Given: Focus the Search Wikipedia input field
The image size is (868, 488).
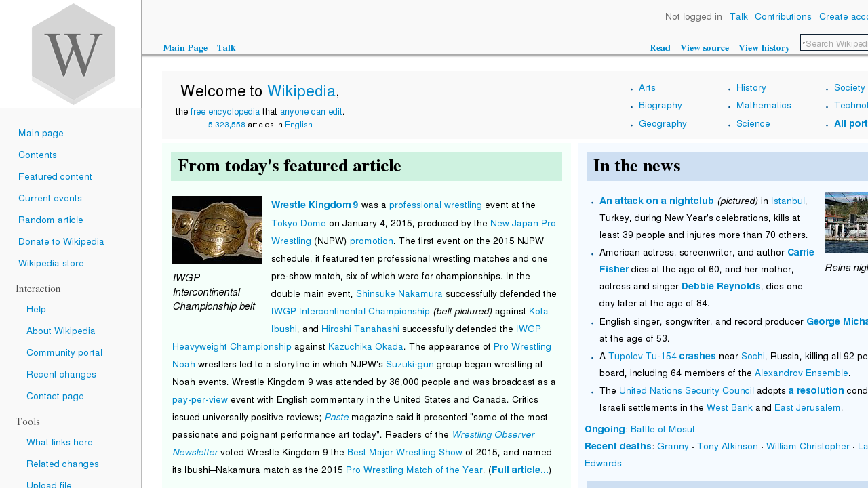Looking at the screenshot, I should pos(834,43).
